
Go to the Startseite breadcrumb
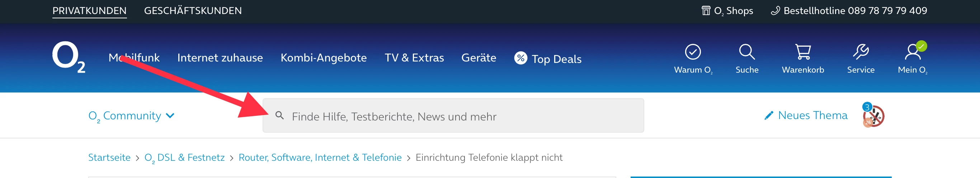pyautogui.click(x=109, y=158)
